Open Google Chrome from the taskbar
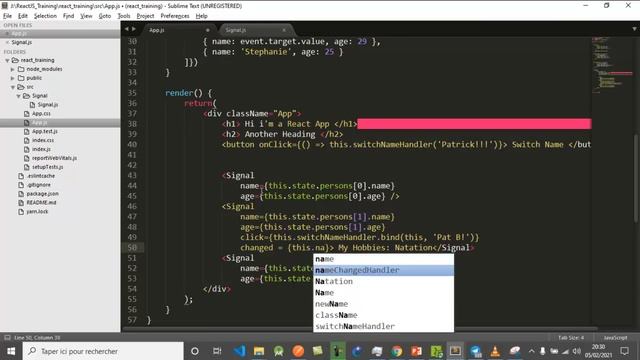640x360 pixels. click(x=396, y=351)
